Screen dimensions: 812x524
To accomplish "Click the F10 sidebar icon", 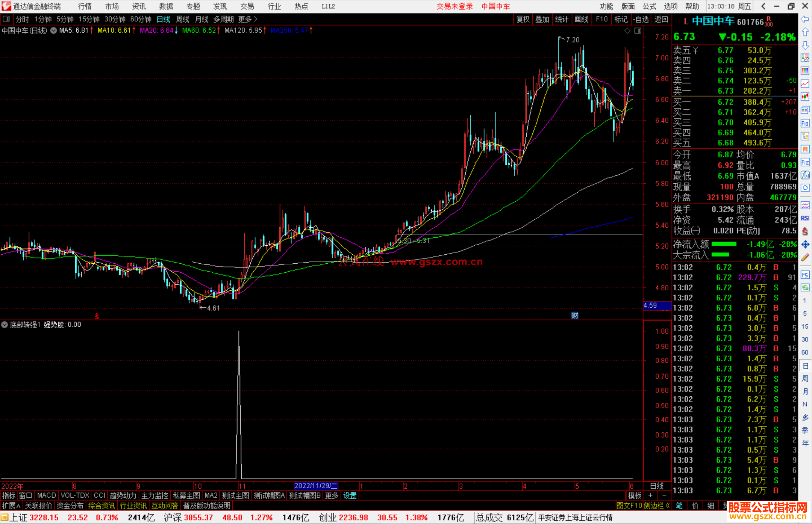I will (805, 123).
